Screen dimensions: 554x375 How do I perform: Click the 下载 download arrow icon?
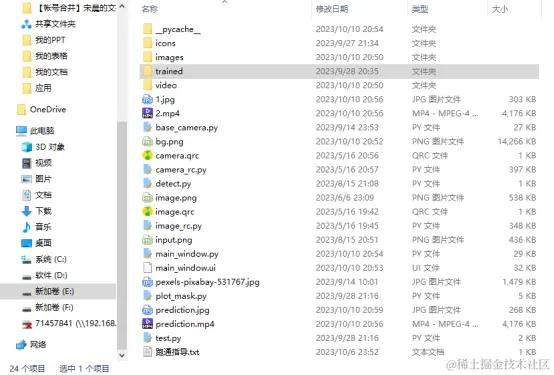click(x=27, y=211)
